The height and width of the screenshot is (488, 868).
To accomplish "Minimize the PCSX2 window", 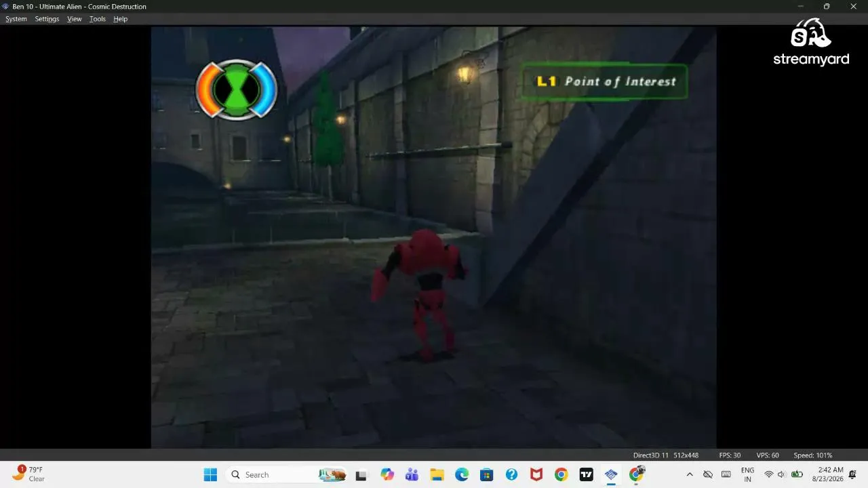I will (801, 7).
